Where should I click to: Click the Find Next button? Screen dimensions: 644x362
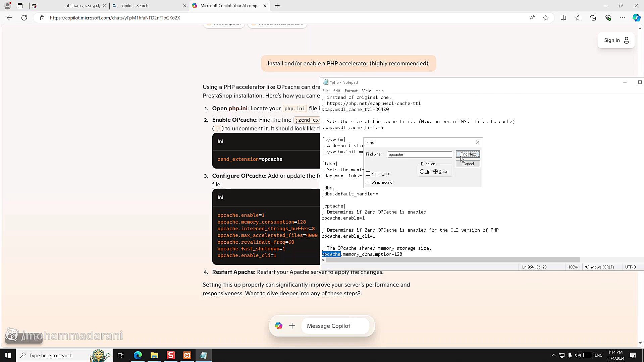click(x=468, y=154)
